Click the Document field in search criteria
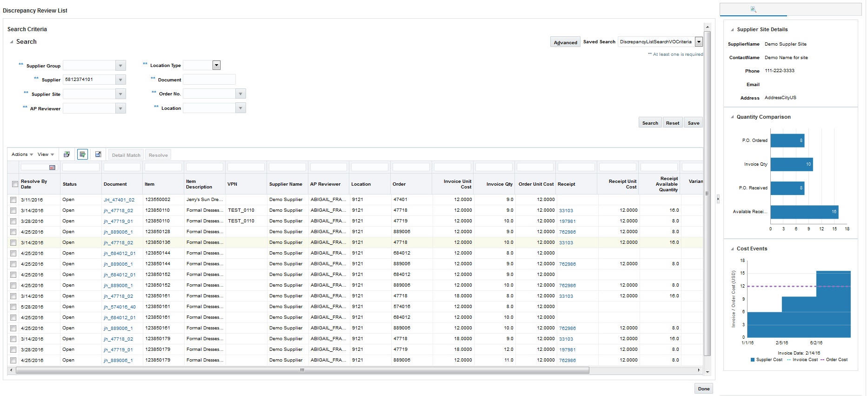Viewport: 868px width, 396px height. pyautogui.click(x=209, y=80)
